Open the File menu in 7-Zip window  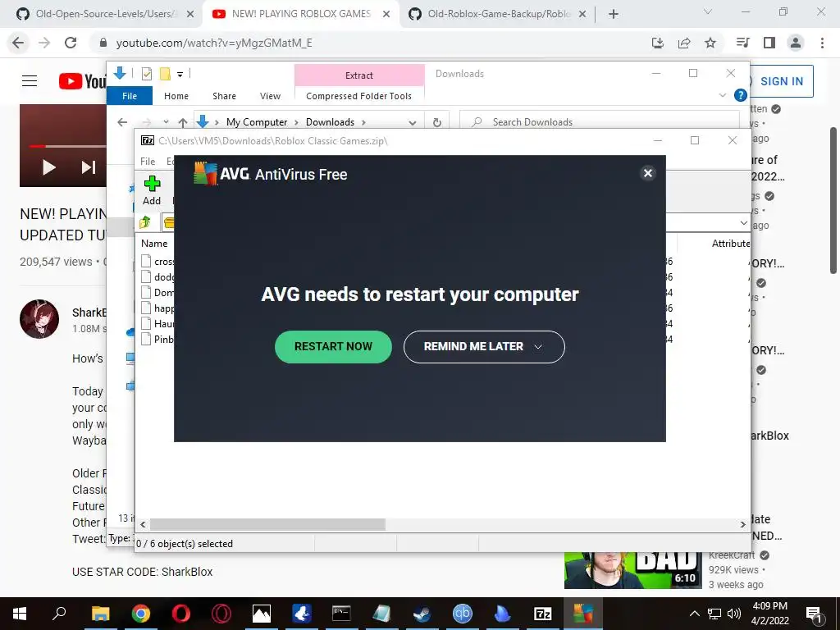coord(148,162)
